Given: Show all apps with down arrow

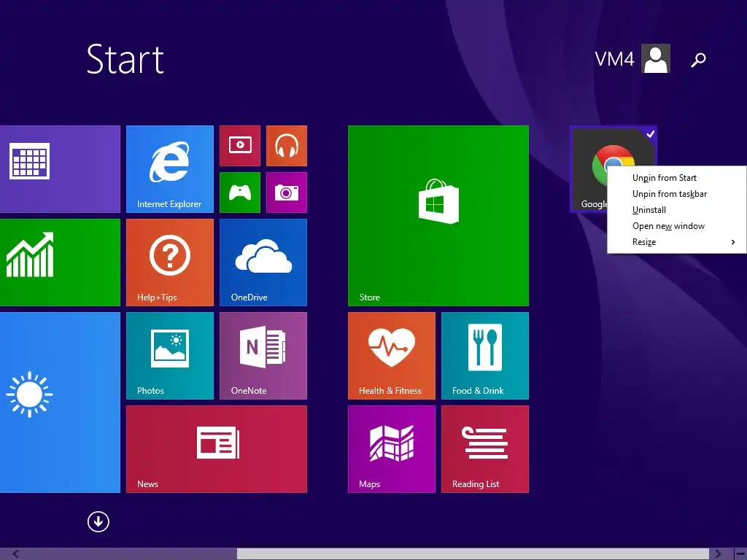Looking at the screenshot, I should [98, 521].
